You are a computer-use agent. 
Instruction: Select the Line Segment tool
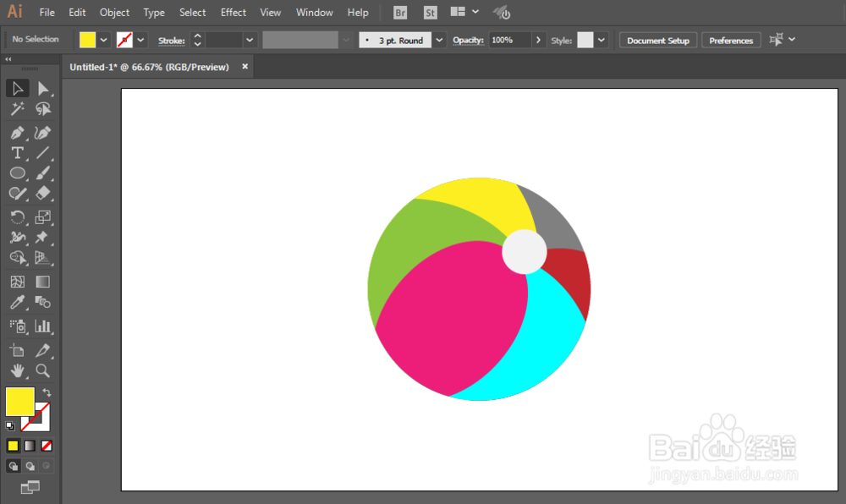[x=42, y=153]
